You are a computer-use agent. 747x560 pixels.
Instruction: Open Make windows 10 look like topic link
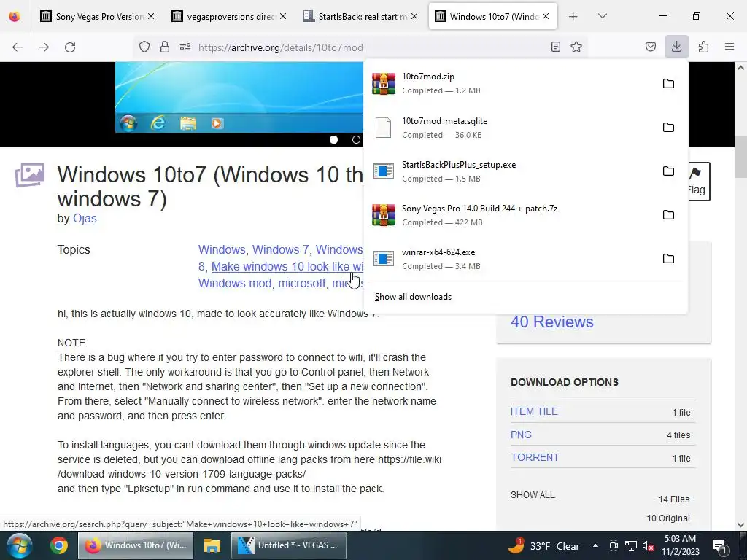coord(287,266)
